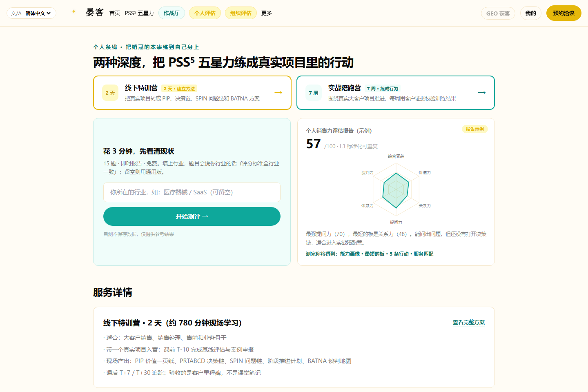Click the 现场产出 bullet line
The height and width of the screenshot is (392, 588).
point(227,361)
